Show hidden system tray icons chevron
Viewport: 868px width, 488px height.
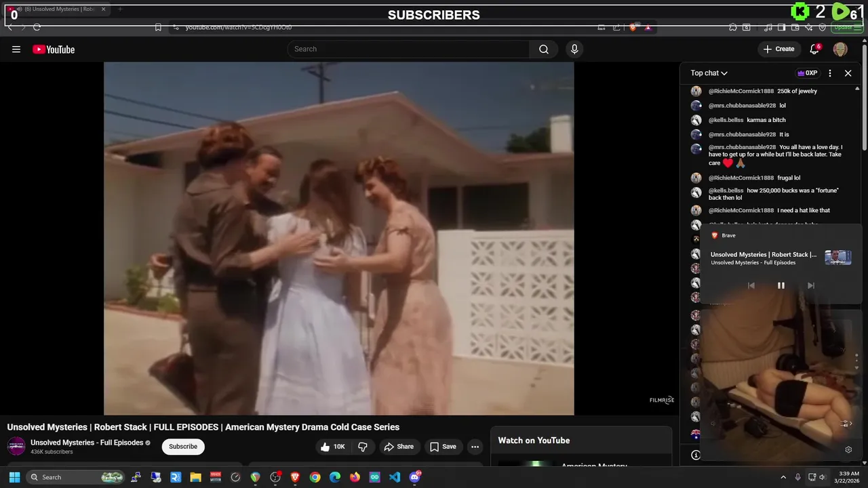pyautogui.click(x=783, y=477)
